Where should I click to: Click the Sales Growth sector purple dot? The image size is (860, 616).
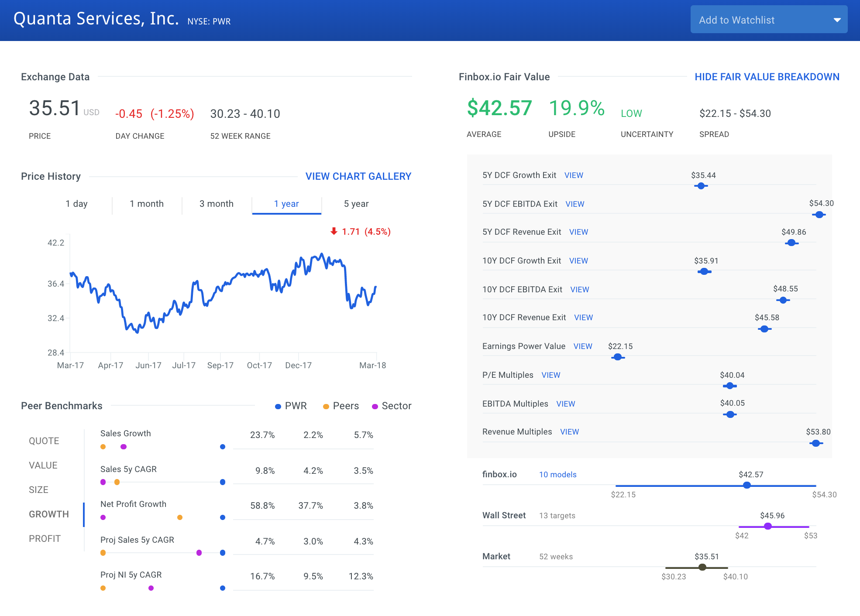point(124,447)
